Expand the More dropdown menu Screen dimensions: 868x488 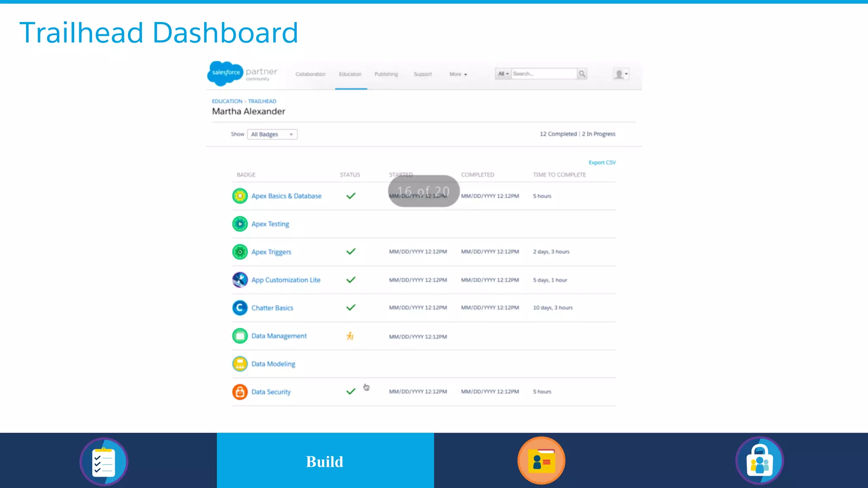(x=458, y=74)
